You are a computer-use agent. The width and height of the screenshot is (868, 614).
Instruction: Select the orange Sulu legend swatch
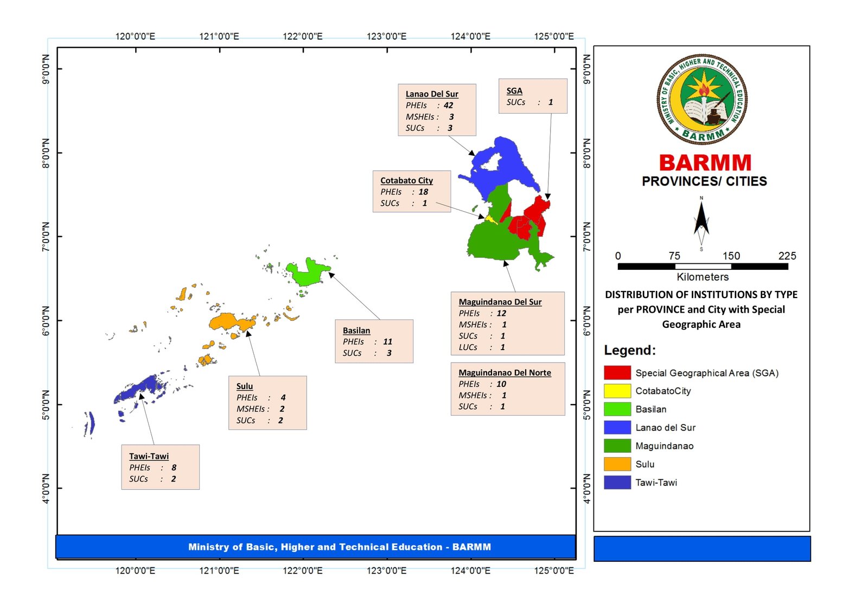(617, 464)
